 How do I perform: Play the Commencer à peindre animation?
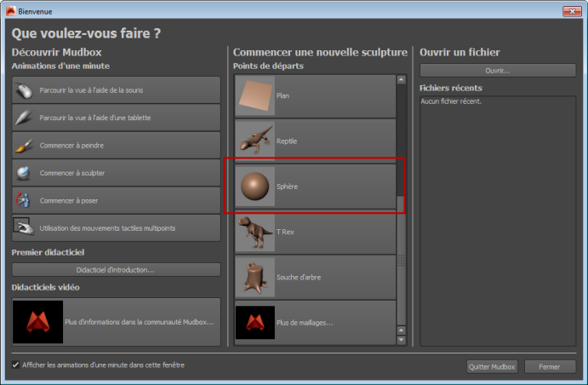[117, 145]
